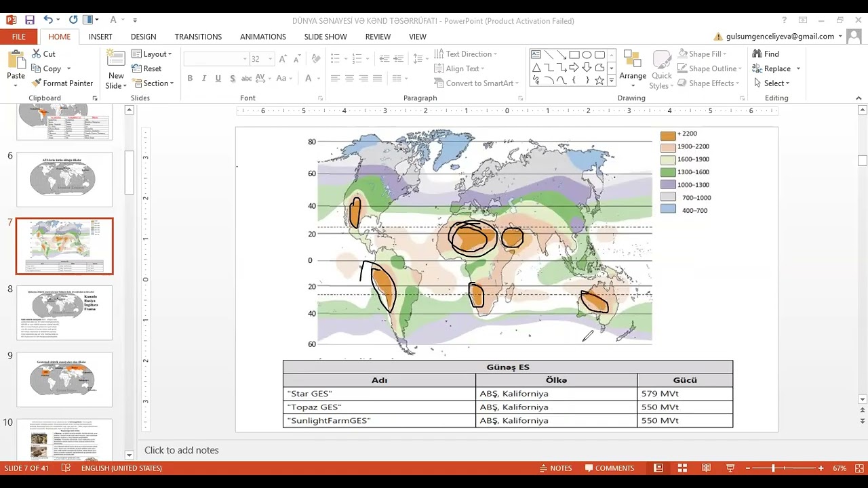Open the Font Color dropdown arrow
Image resolution: width=868 pixels, height=488 pixels.
319,79
